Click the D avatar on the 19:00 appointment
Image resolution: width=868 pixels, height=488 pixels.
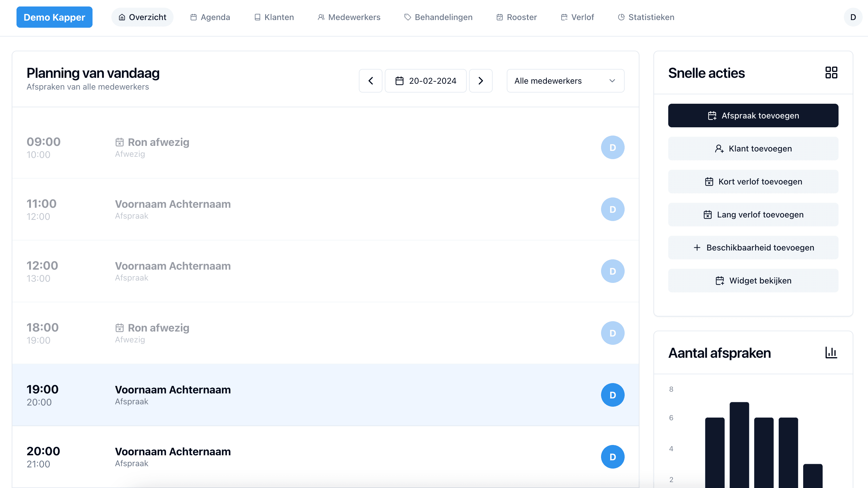[x=612, y=395]
